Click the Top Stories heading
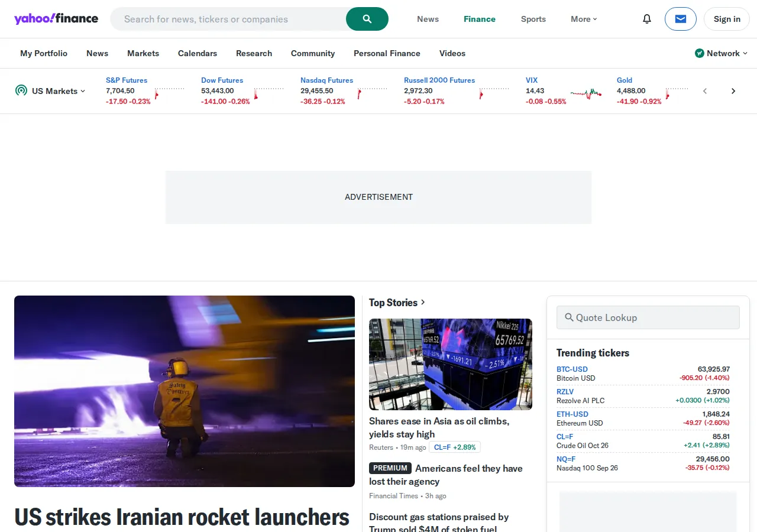Viewport: 757px width, 532px height. tap(393, 303)
